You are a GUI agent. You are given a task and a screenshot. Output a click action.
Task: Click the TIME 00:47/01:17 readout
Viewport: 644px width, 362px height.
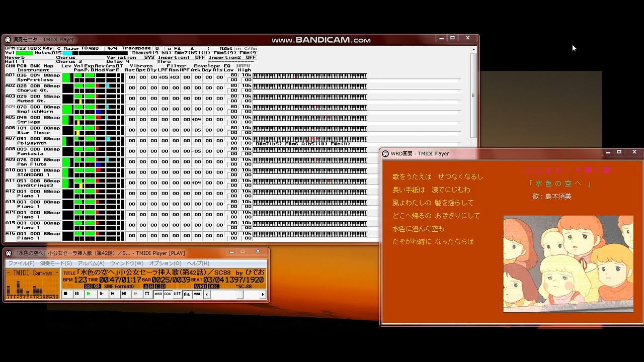(x=115, y=280)
